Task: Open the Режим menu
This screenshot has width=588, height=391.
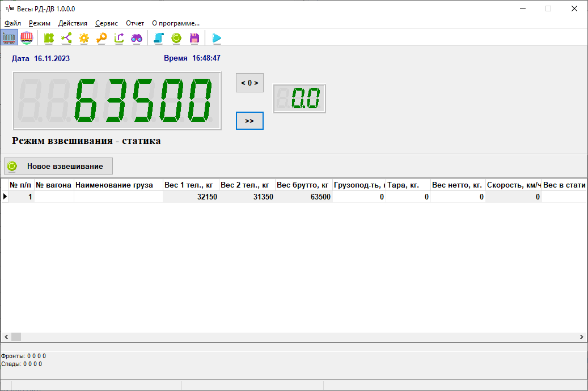Action: point(40,23)
